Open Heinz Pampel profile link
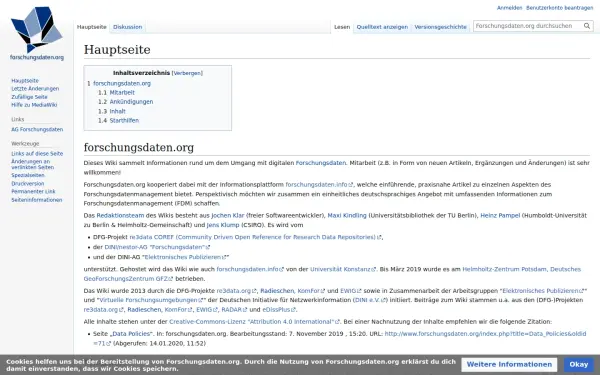The height and width of the screenshot is (375, 600). click(500, 216)
